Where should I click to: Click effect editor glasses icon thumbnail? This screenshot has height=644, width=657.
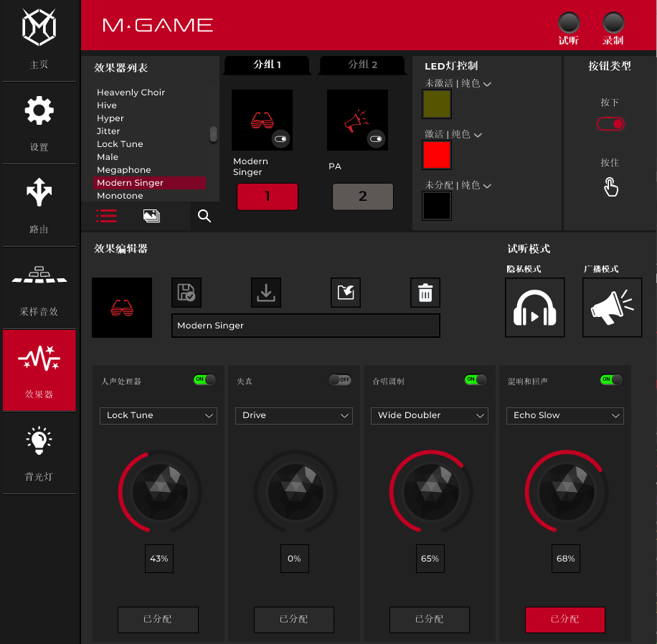coord(122,308)
